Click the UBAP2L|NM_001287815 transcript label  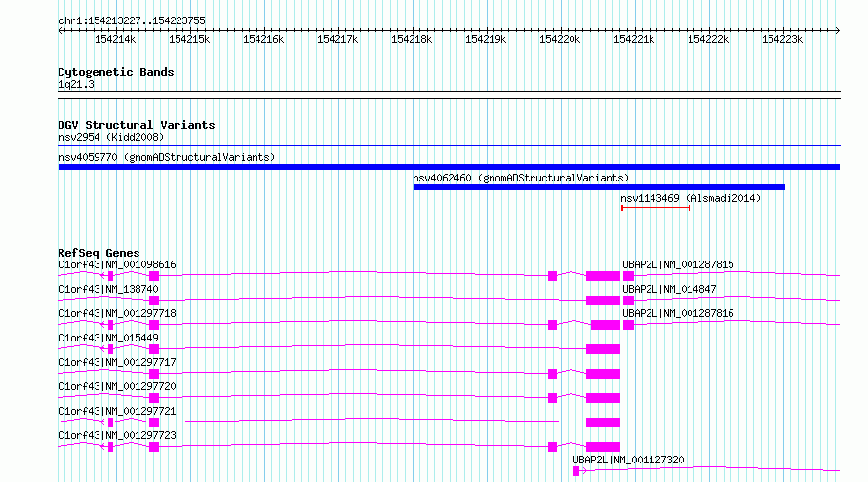tap(678, 264)
